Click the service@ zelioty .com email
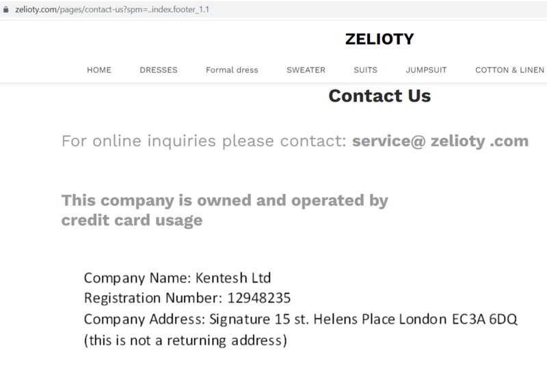The height and width of the screenshot is (392, 547). 440,141
